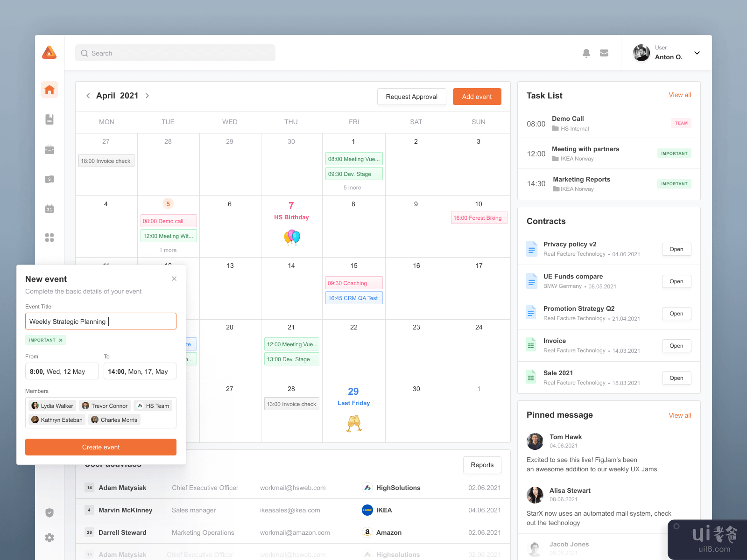Remove the IMPORTANT tag from event
The width and height of the screenshot is (747, 560).
(61, 340)
